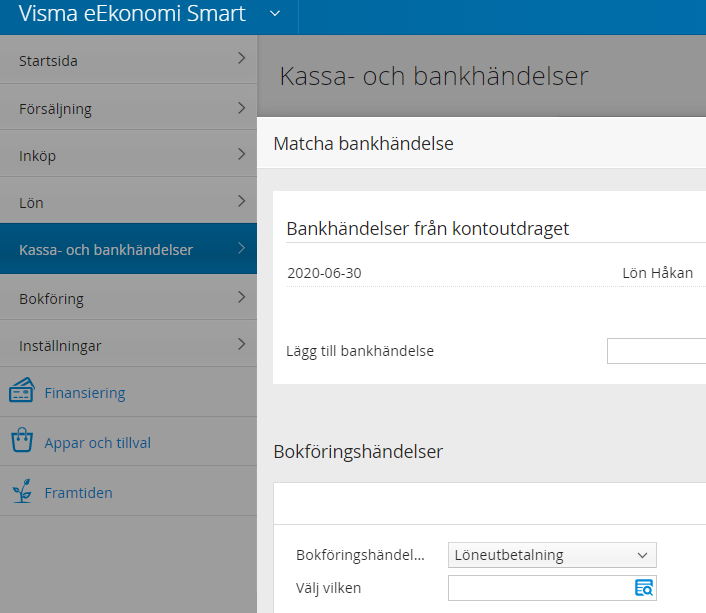The image size is (706, 613).
Task: Open the search icon in Välj vilken field
Action: (x=644, y=588)
